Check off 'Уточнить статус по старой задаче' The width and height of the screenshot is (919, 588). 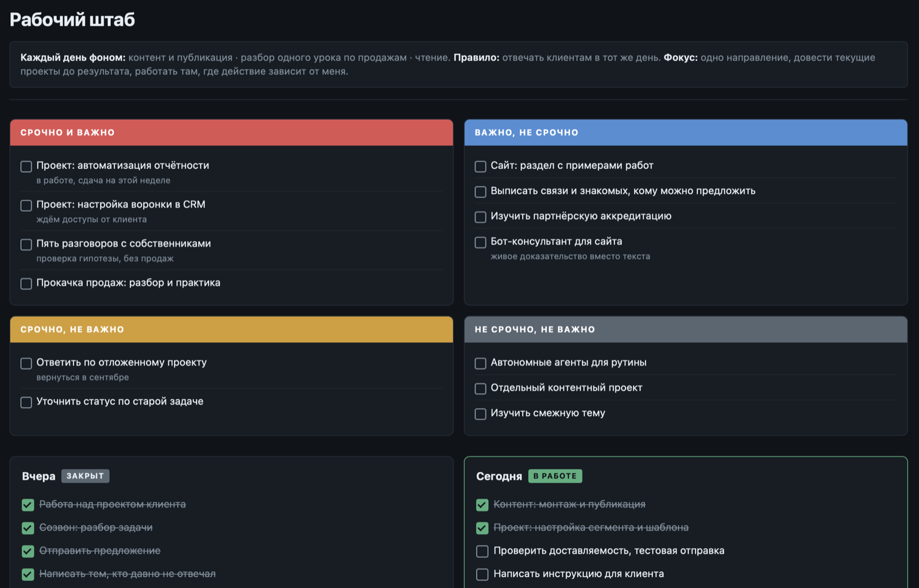pyautogui.click(x=26, y=403)
